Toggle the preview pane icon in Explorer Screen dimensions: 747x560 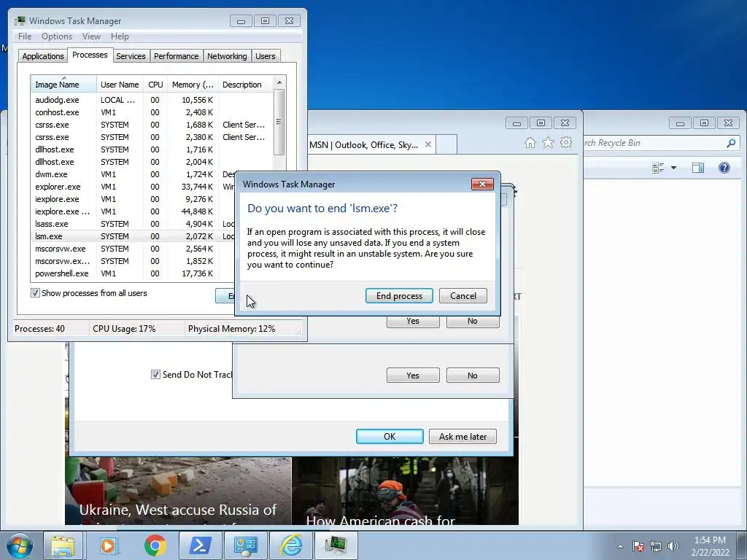tap(698, 168)
